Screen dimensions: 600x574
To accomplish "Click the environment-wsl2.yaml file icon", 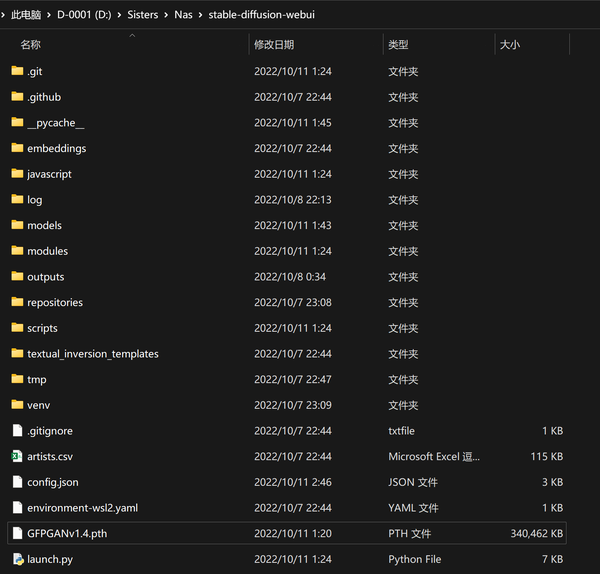I will [x=17, y=507].
